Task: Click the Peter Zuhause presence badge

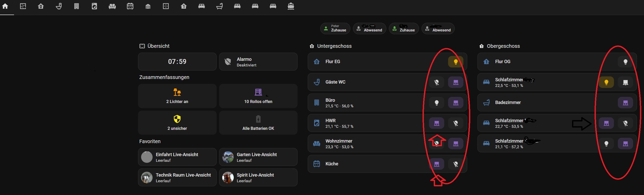Action: (335, 28)
